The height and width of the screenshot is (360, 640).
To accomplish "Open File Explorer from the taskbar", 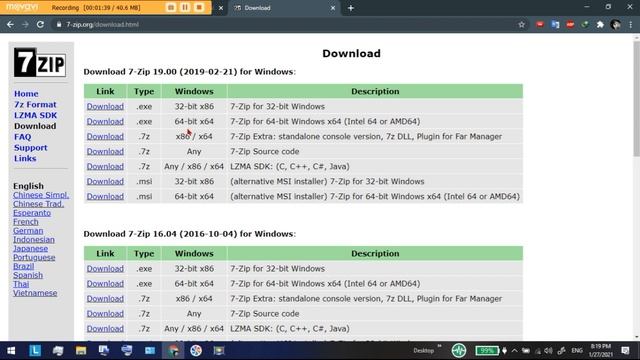I will point(81,351).
